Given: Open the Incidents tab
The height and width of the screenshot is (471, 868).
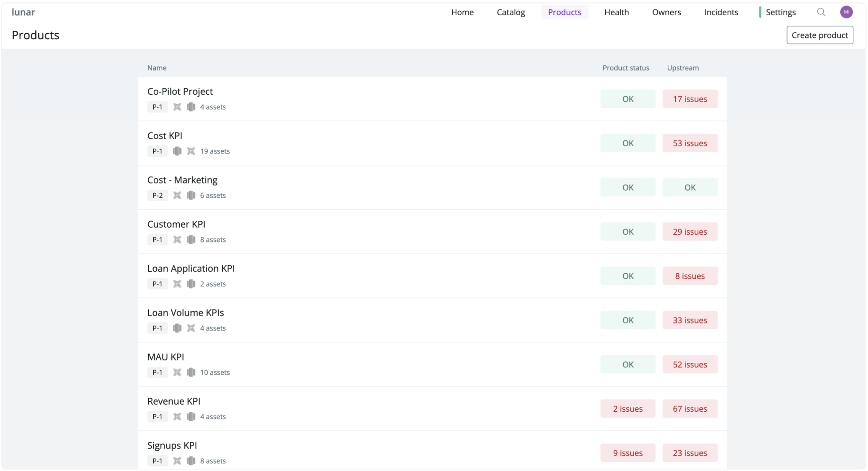Looking at the screenshot, I should click(x=721, y=12).
